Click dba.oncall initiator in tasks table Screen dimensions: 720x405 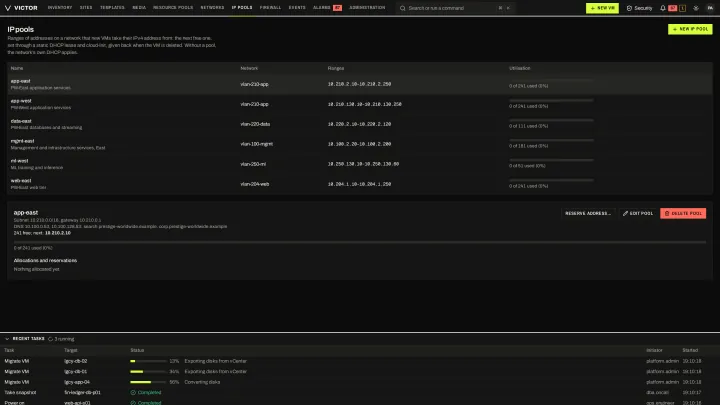(657, 393)
